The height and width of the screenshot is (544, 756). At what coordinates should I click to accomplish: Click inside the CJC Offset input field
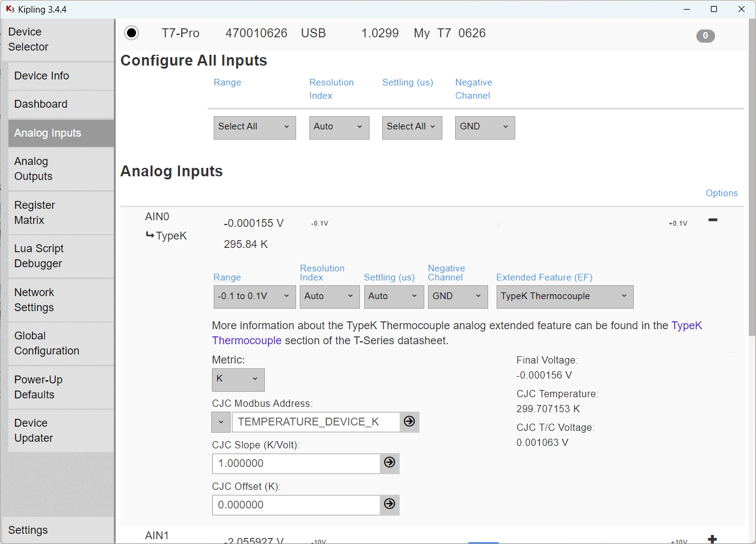(295, 505)
